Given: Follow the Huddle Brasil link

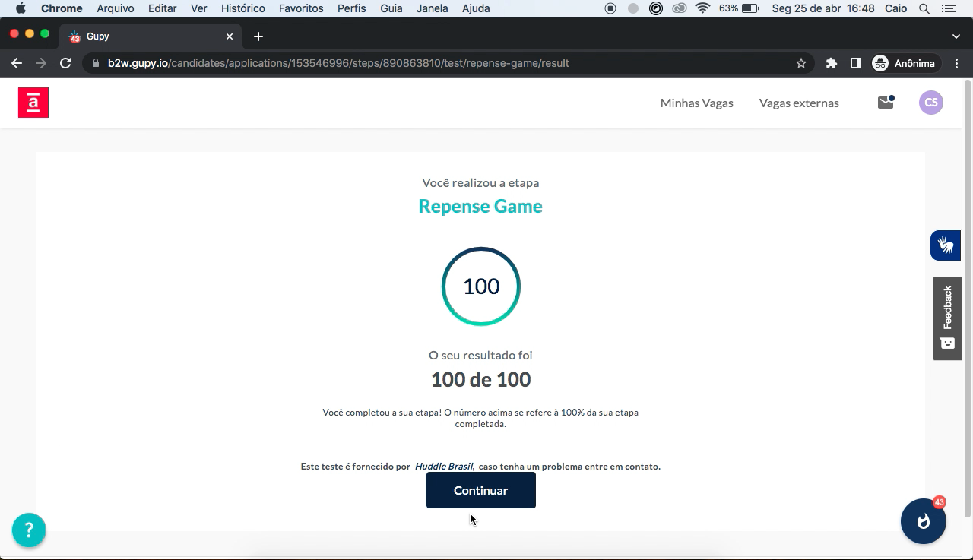Looking at the screenshot, I should click(444, 467).
